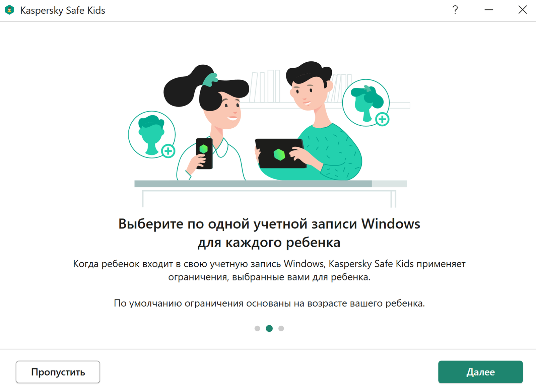Click the girl profile avatar with plus

[366, 103]
